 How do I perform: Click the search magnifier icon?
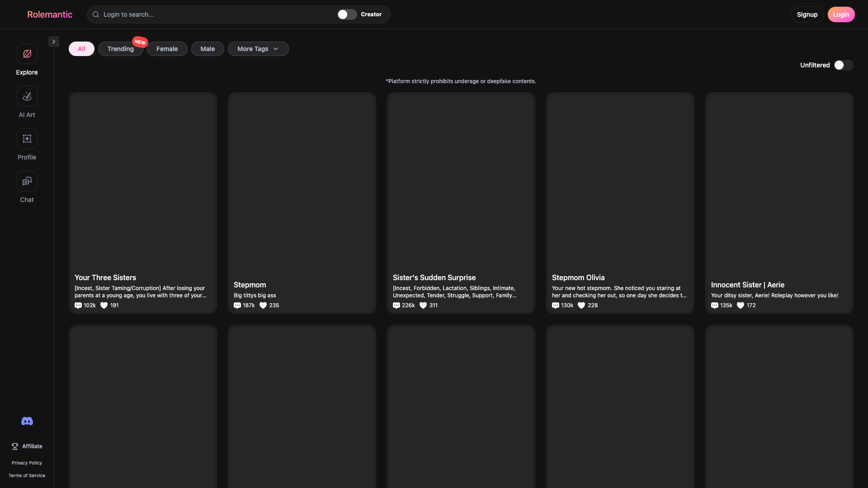96,14
